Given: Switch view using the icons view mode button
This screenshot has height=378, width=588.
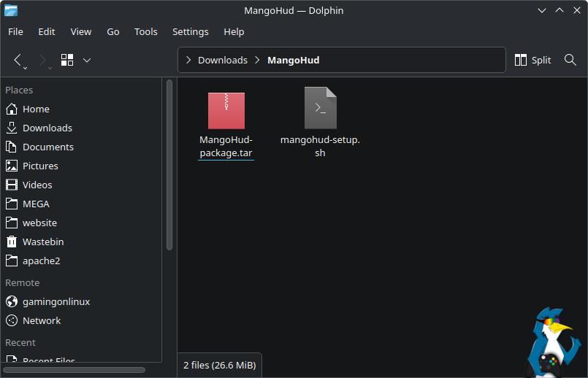Looking at the screenshot, I should pyautogui.click(x=67, y=60).
